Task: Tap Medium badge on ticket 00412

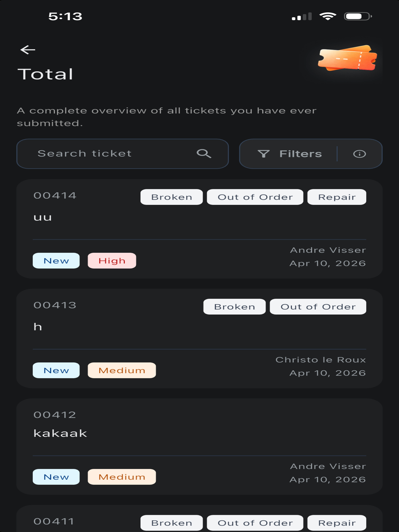Action: click(122, 477)
